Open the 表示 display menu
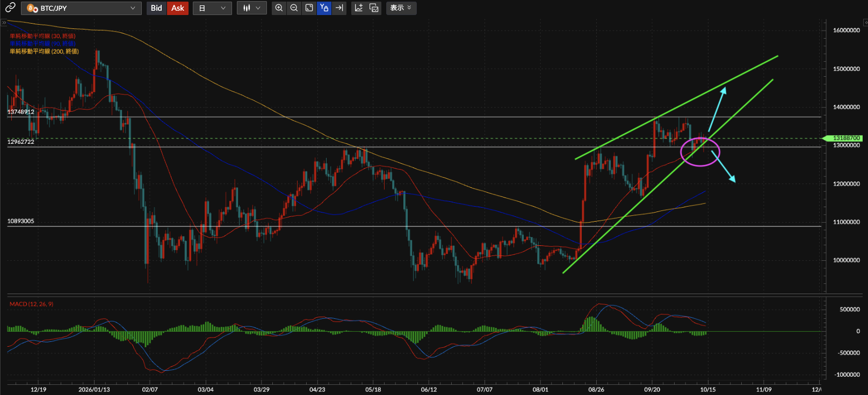 [x=401, y=8]
